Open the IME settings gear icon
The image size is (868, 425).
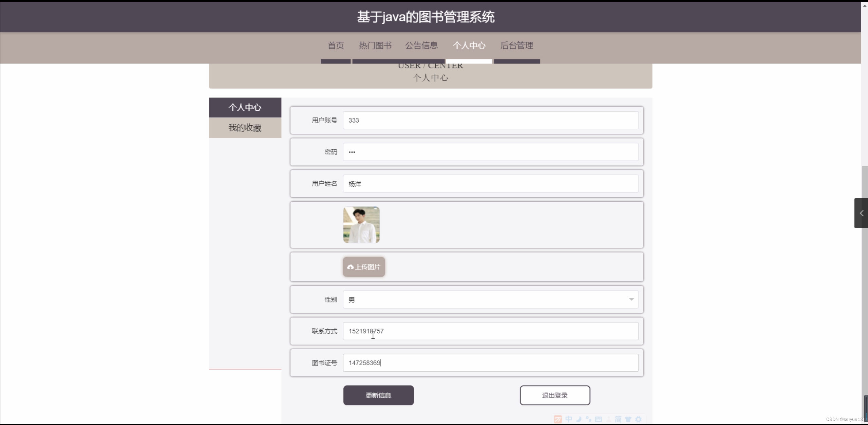coord(639,419)
